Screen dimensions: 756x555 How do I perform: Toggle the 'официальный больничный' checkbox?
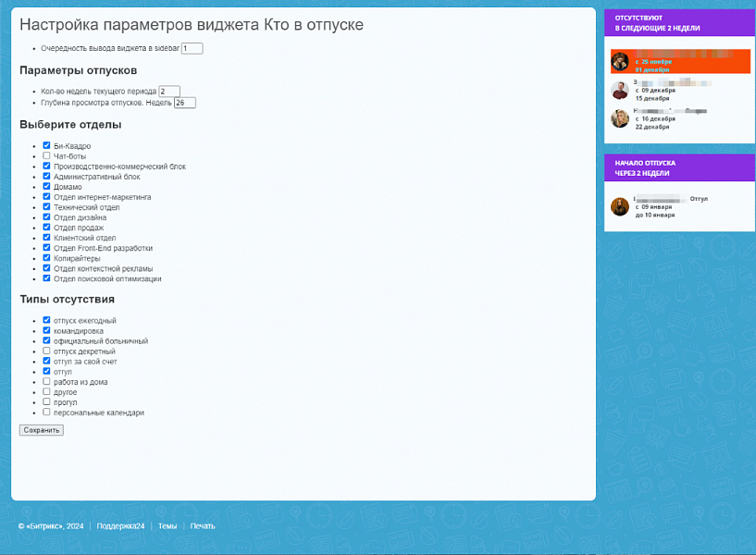[x=44, y=340]
